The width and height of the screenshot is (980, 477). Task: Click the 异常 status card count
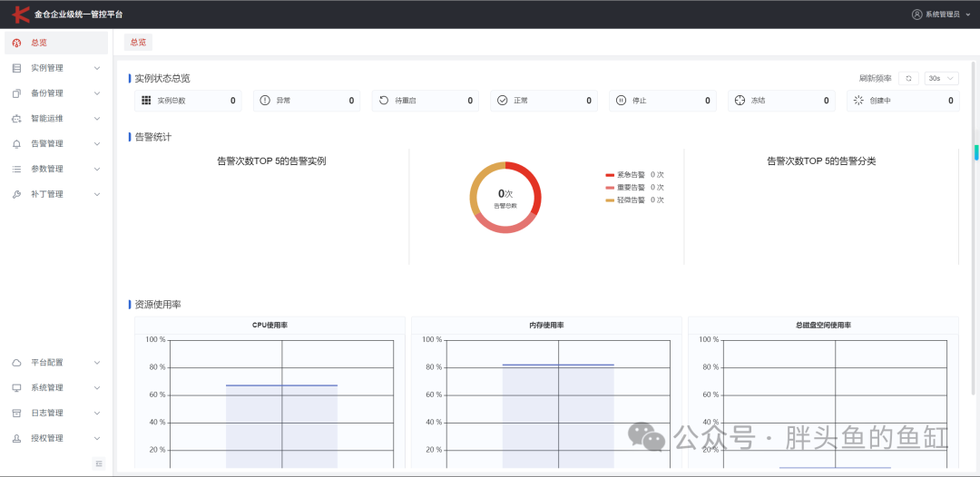[351, 101]
